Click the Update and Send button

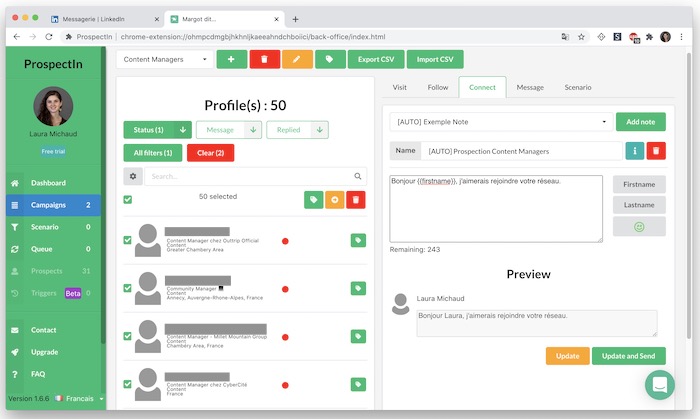click(629, 356)
